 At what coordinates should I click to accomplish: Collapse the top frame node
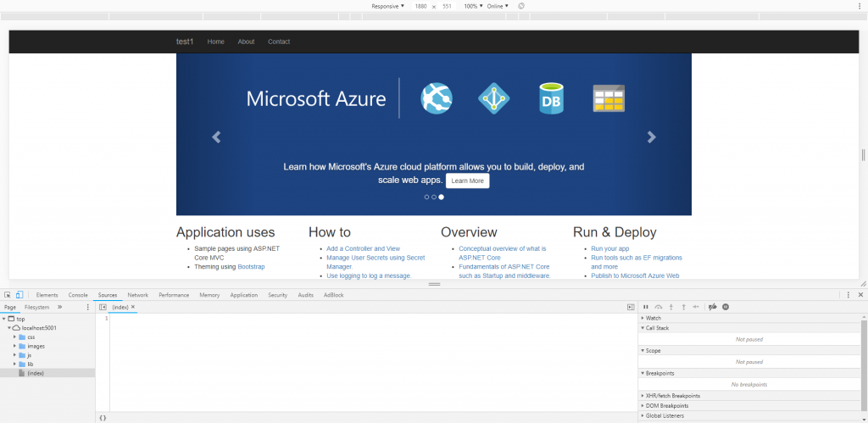(x=4, y=319)
